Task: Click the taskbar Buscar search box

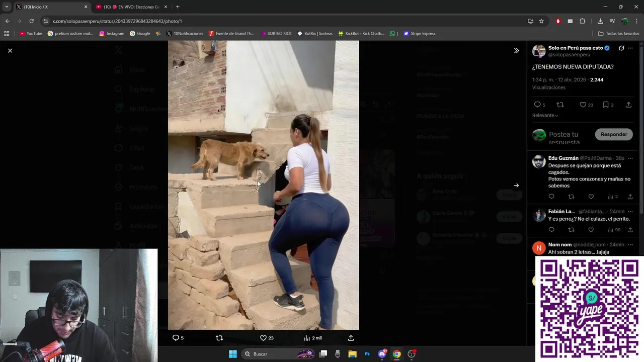Action: click(x=278, y=354)
